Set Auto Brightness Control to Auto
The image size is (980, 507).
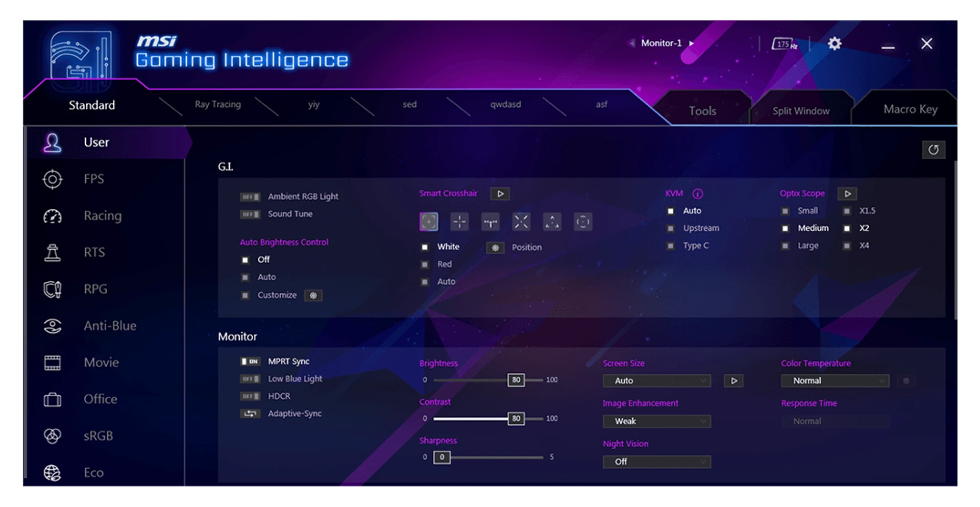click(x=245, y=277)
